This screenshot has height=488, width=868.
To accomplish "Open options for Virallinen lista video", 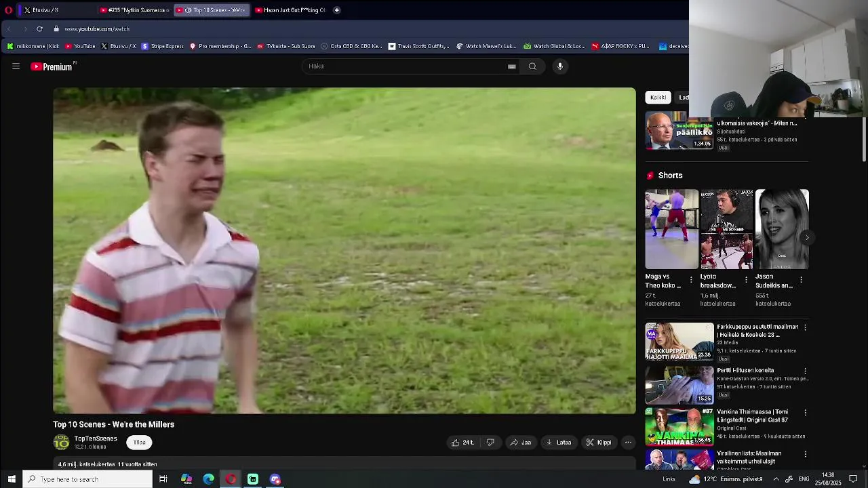I will 805,454.
